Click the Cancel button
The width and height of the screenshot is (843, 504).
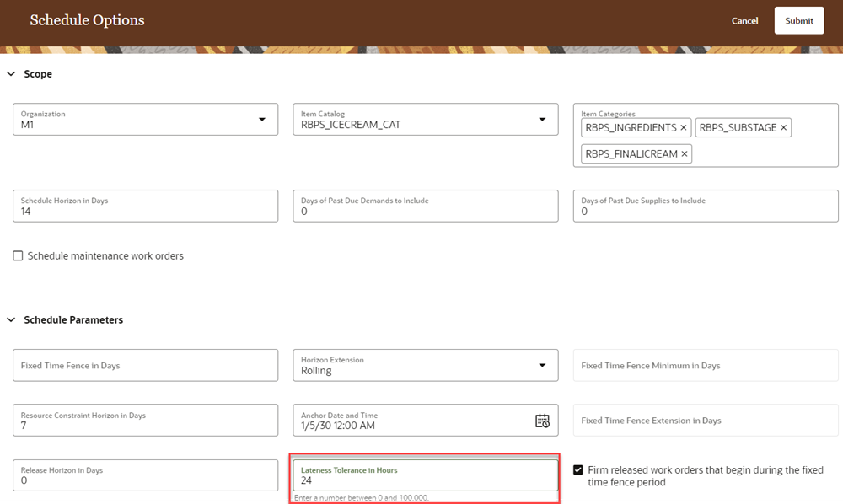744,20
